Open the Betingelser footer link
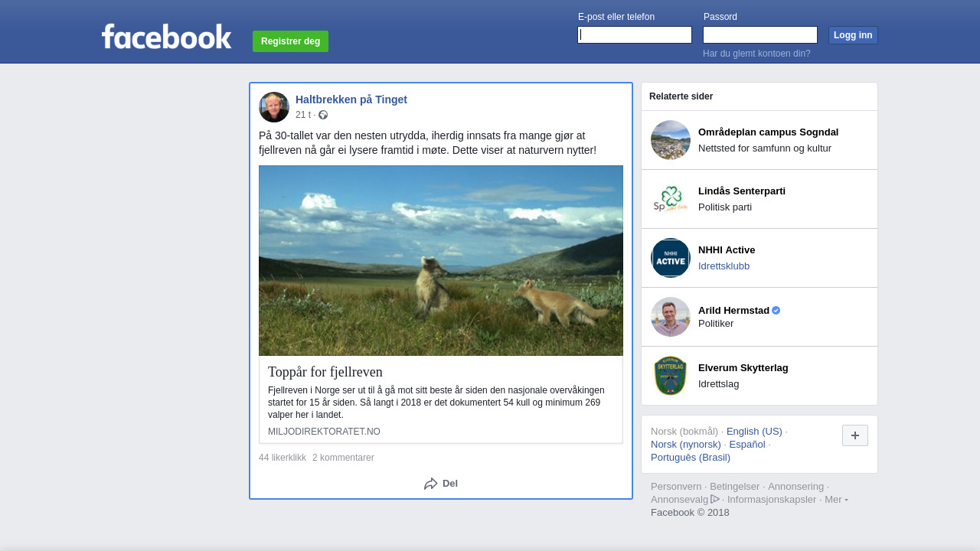 (735, 486)
